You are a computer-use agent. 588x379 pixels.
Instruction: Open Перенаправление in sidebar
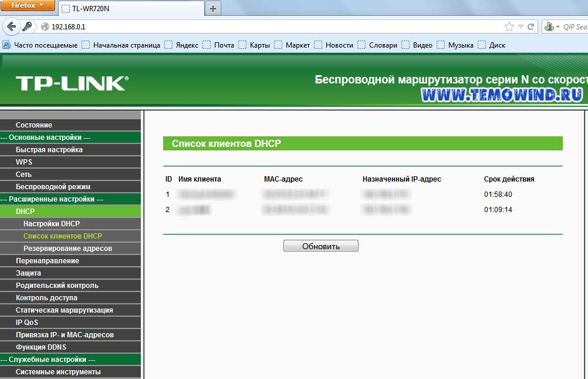click(x=70, y=261)
